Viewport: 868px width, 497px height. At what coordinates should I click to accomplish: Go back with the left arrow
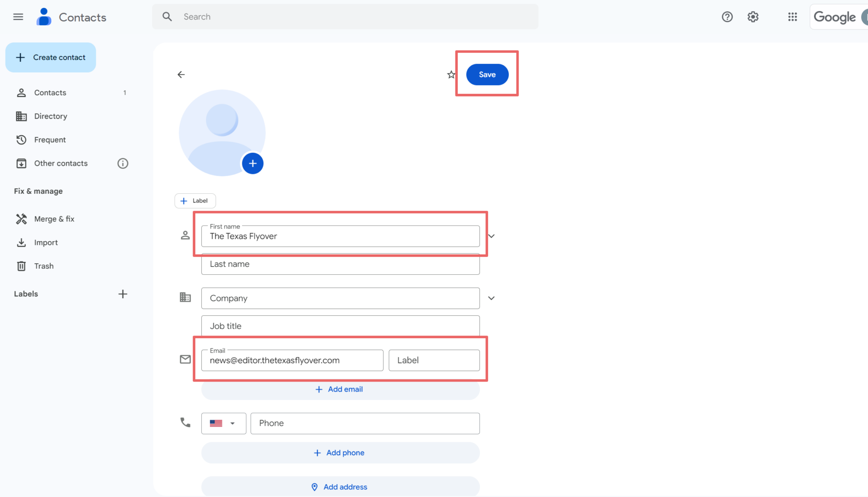tap(181, 75)
